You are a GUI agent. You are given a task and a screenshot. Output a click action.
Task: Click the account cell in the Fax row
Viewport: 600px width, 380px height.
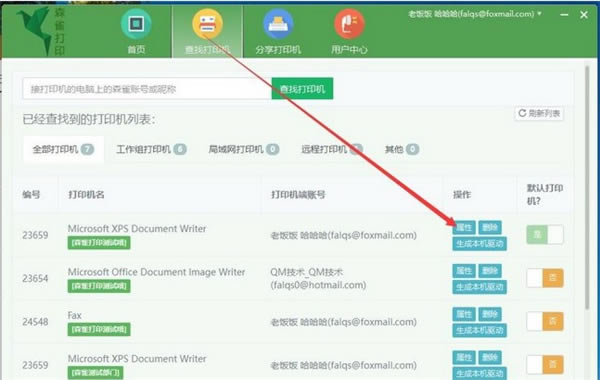[x=344, y=322]
